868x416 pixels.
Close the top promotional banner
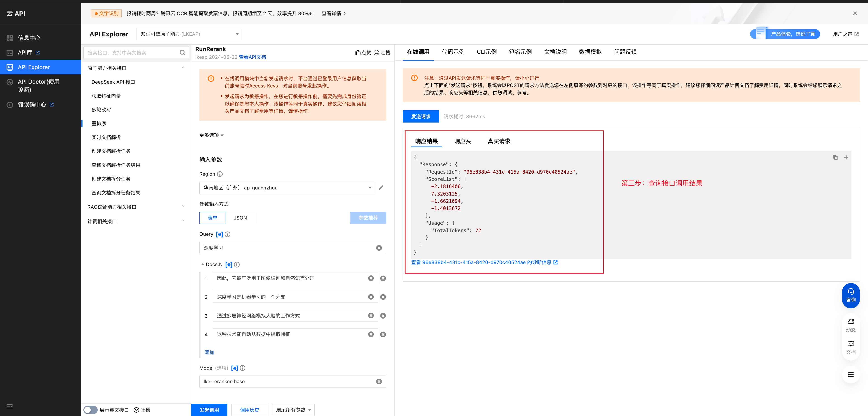coord(854,14)
